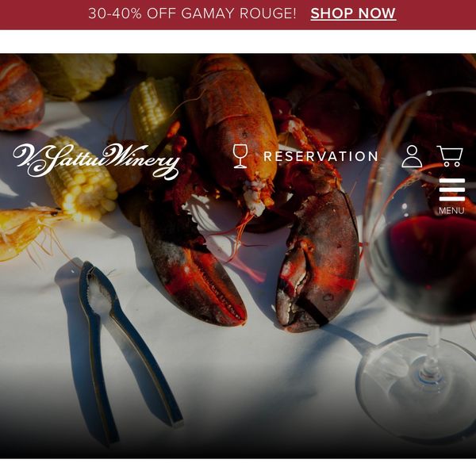This screenshot has height=463, width=476.
Task: Click the lobster body in hero image
Action: coord(234,128)
